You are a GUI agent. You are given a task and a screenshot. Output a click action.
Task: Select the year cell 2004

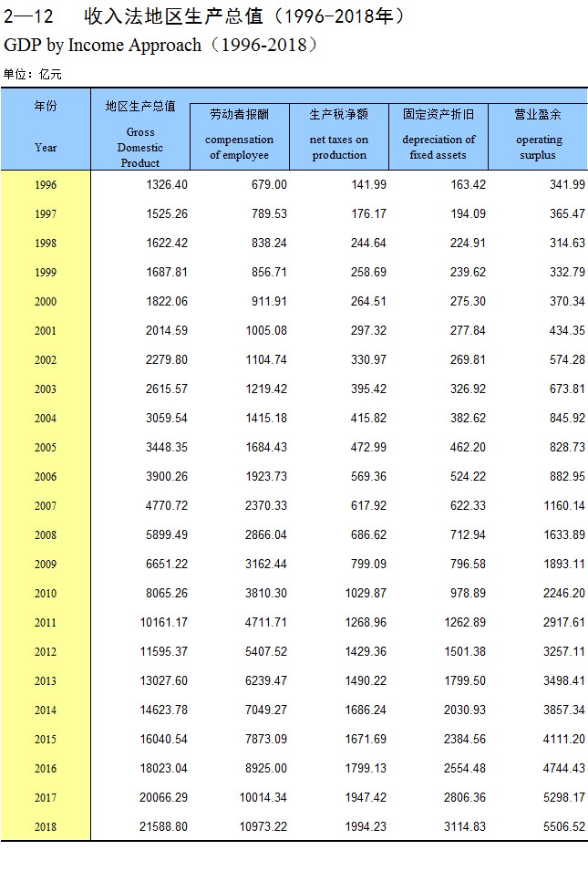click(x=46, y=419)
